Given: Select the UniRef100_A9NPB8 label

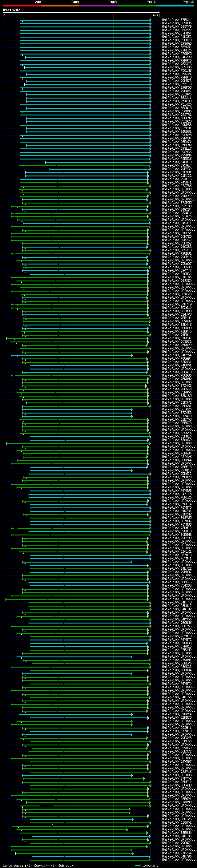Looking at the screenshot, I should click(177, 125).
